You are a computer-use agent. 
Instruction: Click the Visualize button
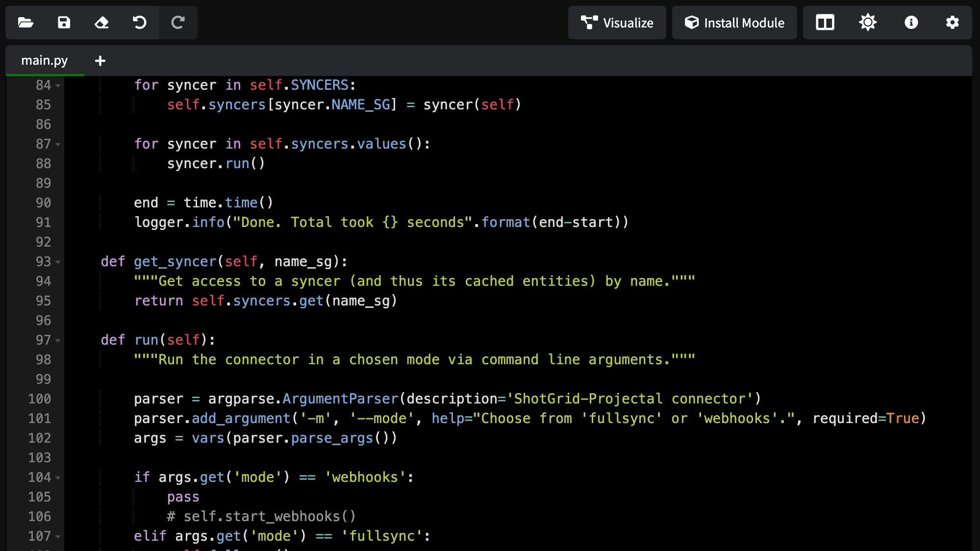pos(617,23)
